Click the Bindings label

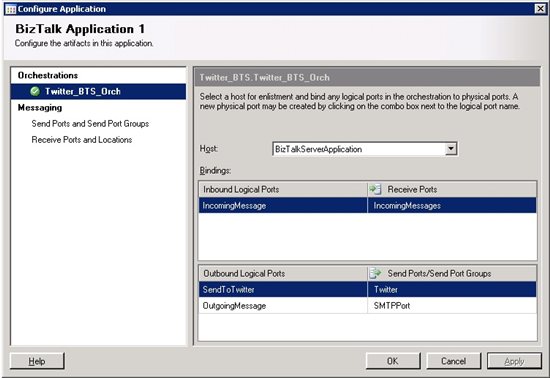pyautogui.click(x=215, y=170)
